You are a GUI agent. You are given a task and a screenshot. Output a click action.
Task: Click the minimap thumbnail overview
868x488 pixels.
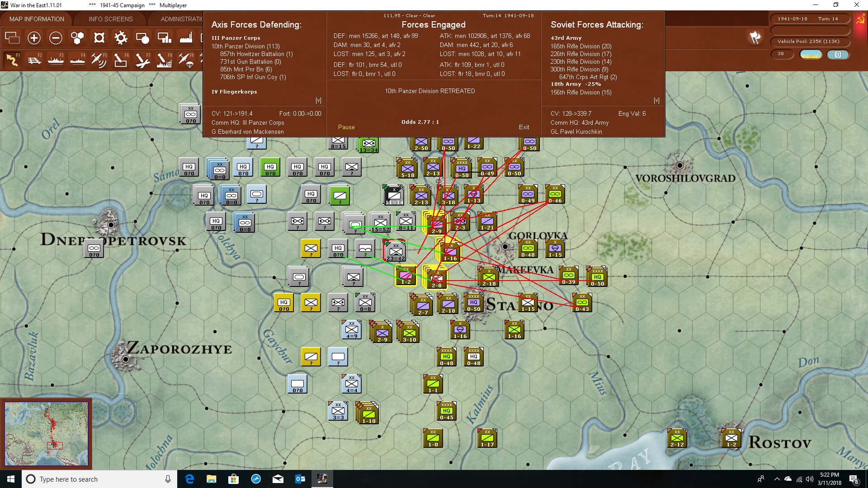47,434
